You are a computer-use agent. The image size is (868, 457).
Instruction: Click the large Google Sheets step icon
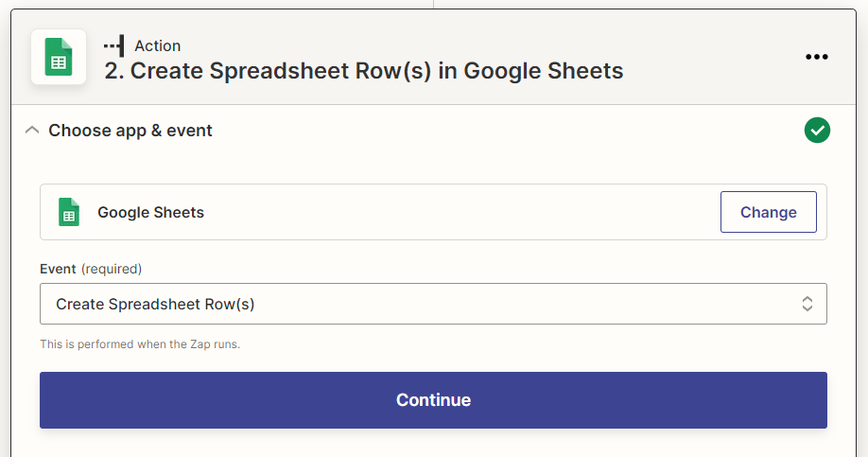tap(59, 57)
